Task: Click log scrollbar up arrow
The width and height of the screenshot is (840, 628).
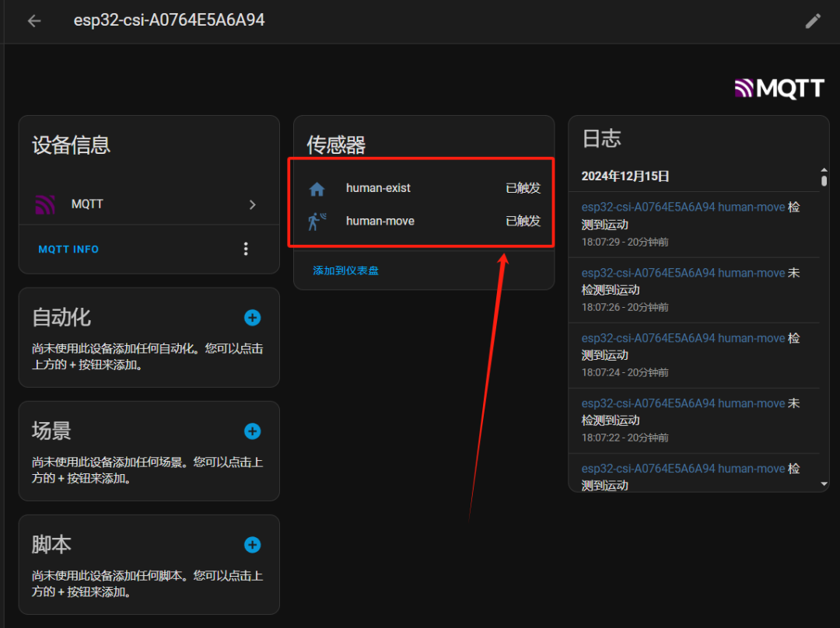Action: [824, 170]
